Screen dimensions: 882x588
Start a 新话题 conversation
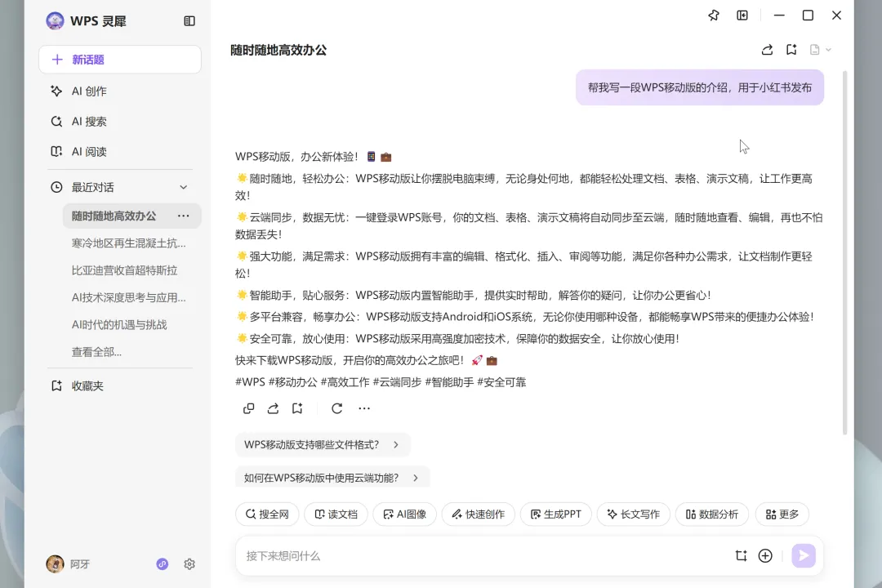coord(120,60)
